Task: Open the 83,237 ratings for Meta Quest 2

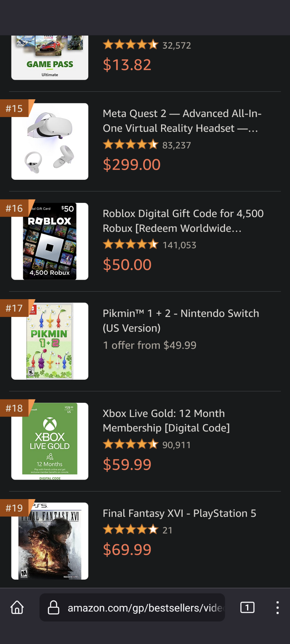Action: point(177,145)
